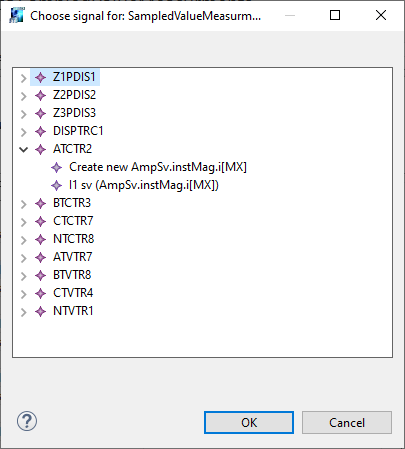This screenshot has width=405, height=449.
Task: Click the node icon next to DISPTRC1
Action: point(40,131)
